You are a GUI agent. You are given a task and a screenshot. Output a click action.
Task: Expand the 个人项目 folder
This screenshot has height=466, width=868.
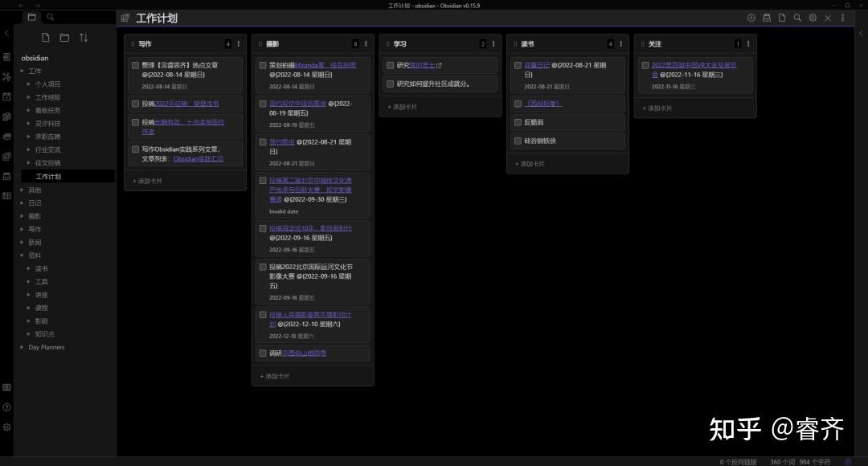click(x=29, y=84)
